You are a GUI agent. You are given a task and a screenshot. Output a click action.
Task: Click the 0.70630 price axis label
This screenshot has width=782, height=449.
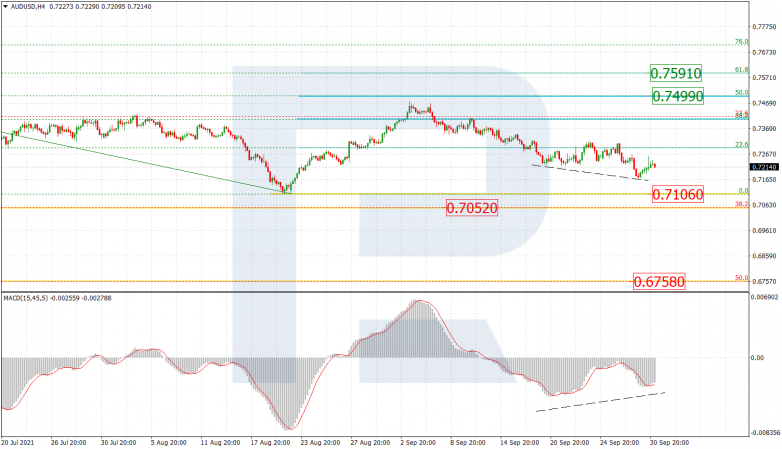[x=765, y=205]
